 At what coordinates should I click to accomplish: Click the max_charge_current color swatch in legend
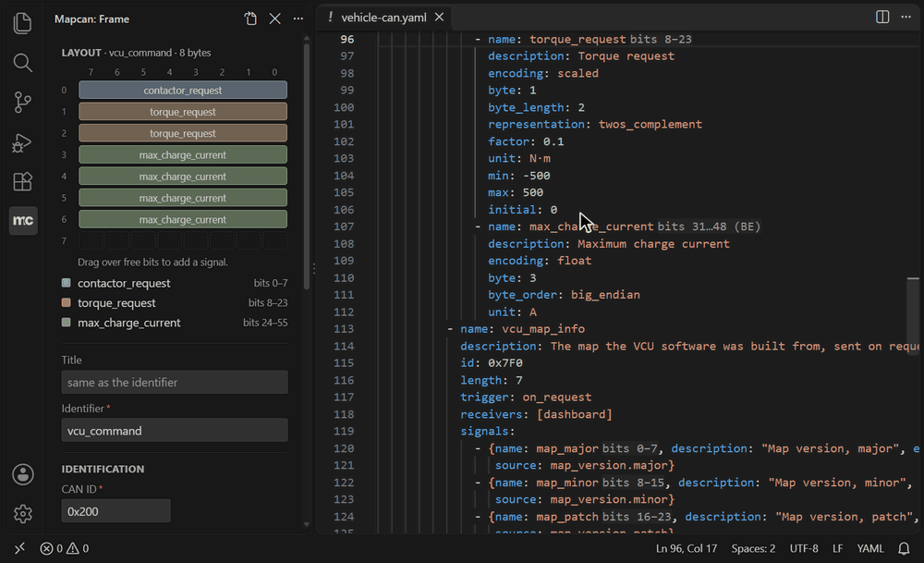(66, 323)
